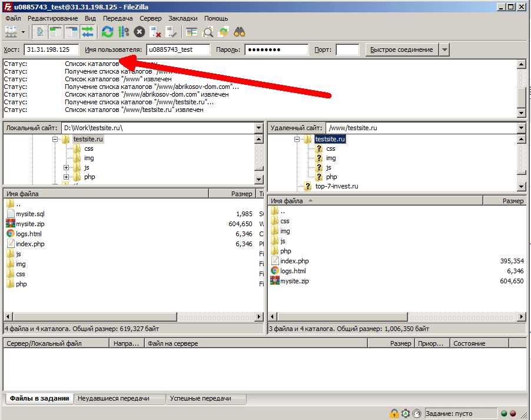Open directory comparison toolbar icon

pos(207,32)
